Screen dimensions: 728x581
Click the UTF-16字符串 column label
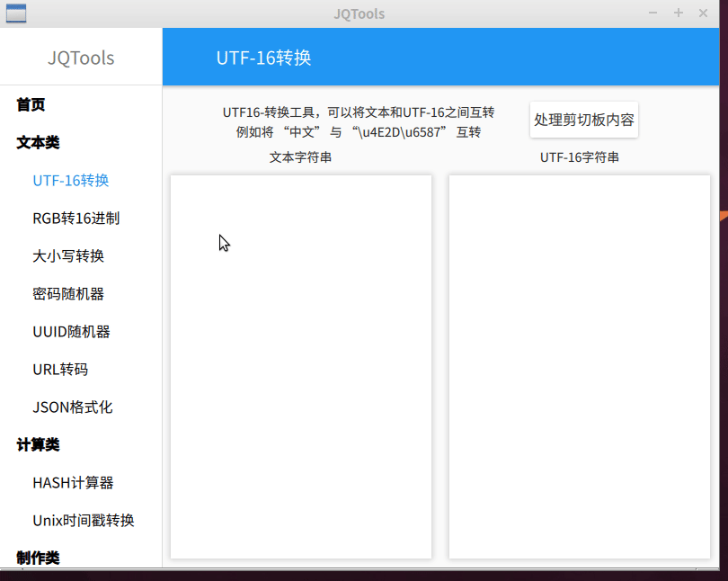click(580, 157)
